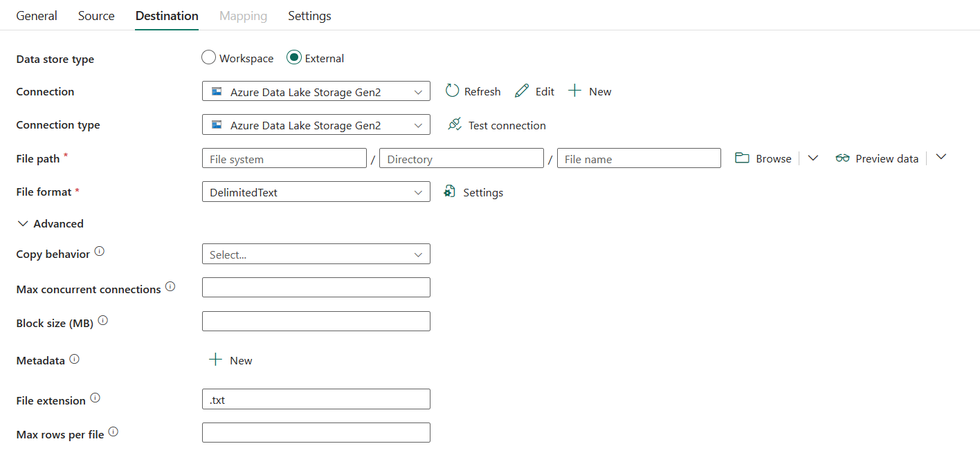Image resolution: width=980 pixels, height=455 pixels.
Task: Click the Max concurrent connections input field
Action: (x=316, y=288)
